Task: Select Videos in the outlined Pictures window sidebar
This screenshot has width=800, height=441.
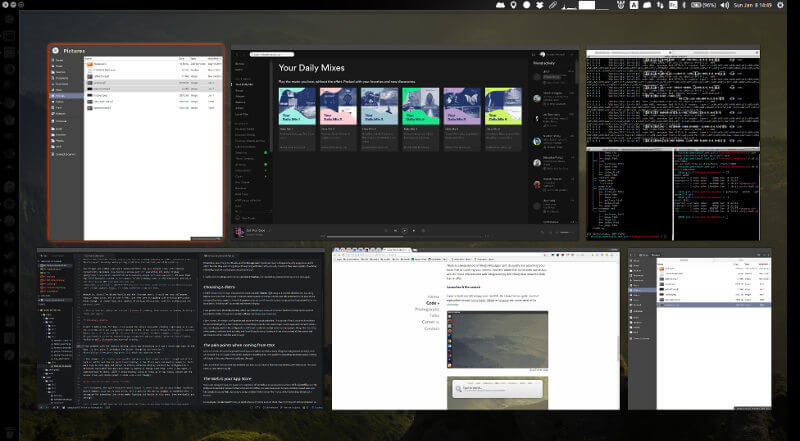Action: pyautogui.click(x=66, y=102)
